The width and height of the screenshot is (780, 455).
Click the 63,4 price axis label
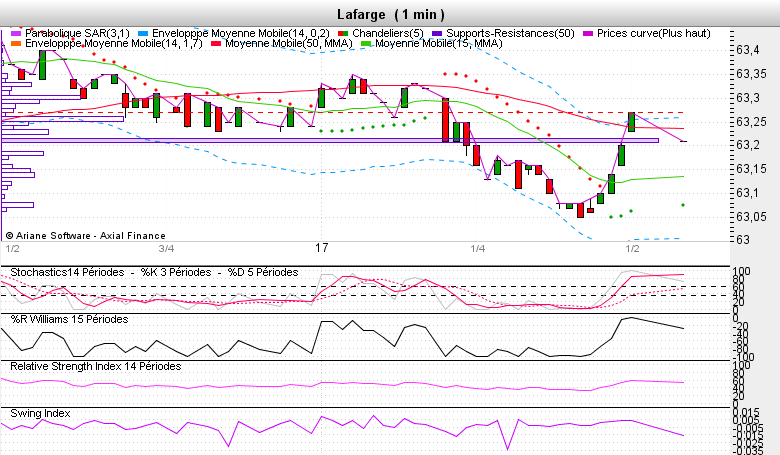(748, 50)
